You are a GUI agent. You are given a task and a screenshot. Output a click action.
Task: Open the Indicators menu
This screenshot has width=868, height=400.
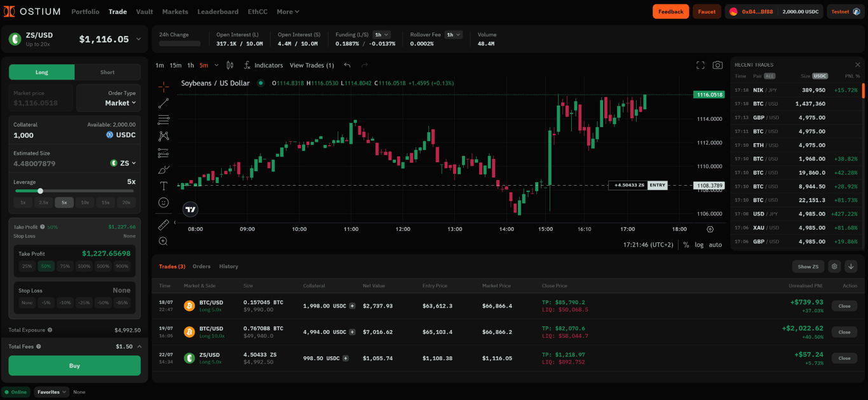click(263, 66)
